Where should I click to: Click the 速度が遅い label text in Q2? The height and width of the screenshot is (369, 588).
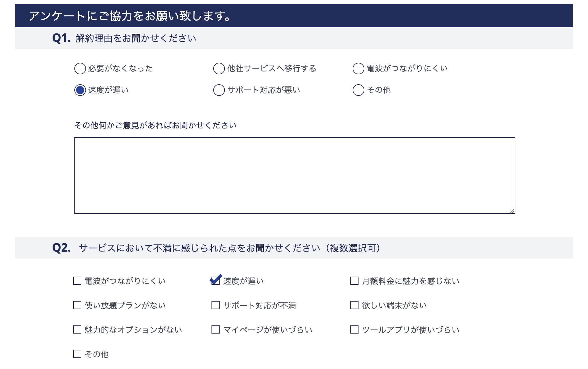[243, 281]
